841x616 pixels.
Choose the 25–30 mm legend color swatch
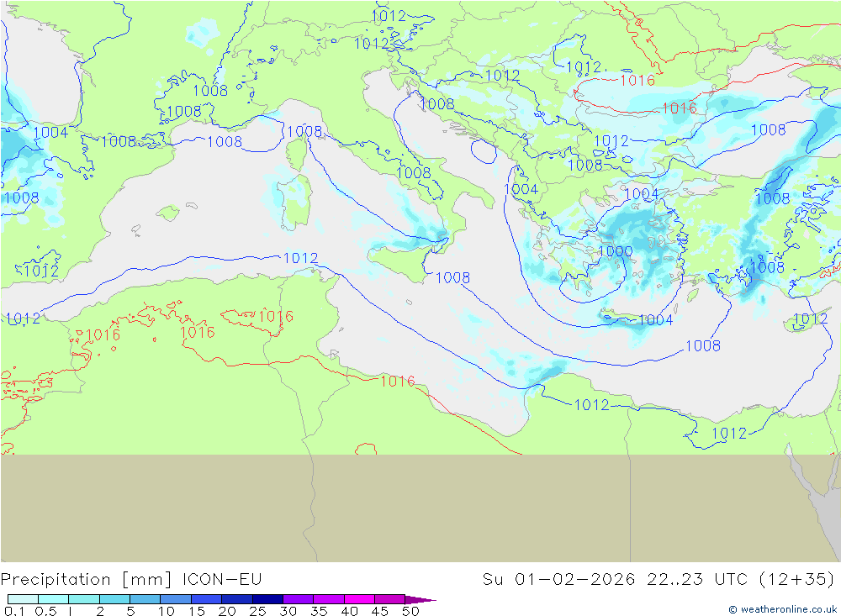pos(267,599)
